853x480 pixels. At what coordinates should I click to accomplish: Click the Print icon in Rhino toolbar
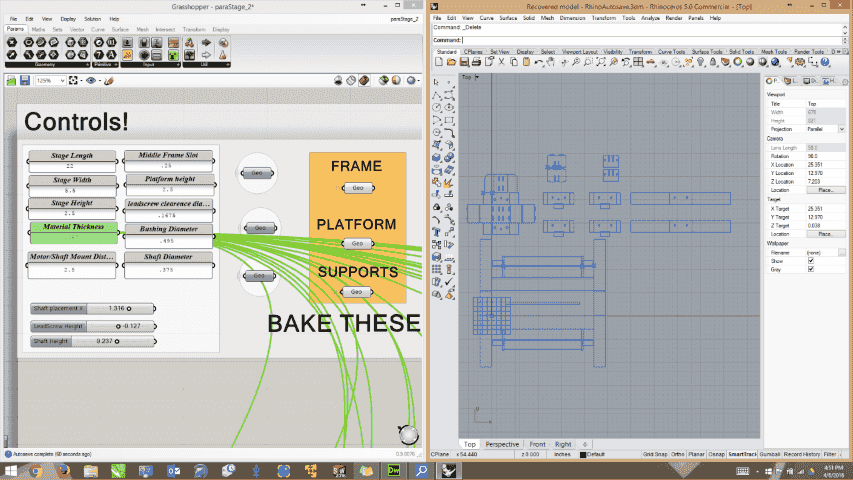(x=477, y=62)
